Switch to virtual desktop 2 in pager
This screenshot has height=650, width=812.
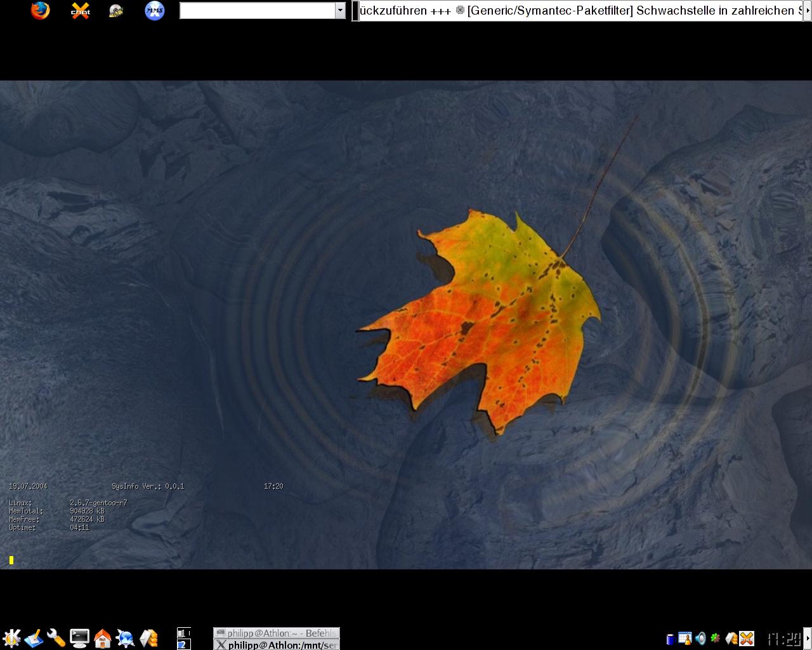(183, 644)
